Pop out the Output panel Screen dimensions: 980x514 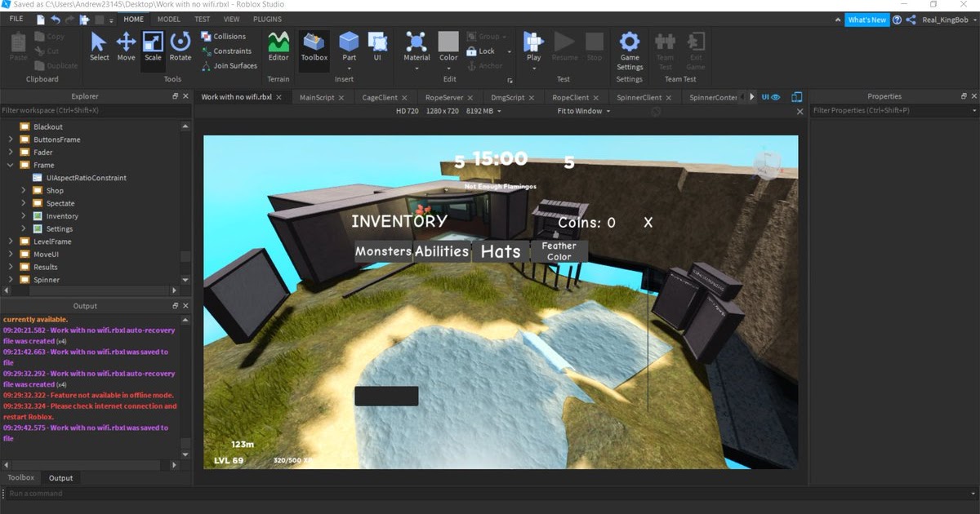click(175, 306)
